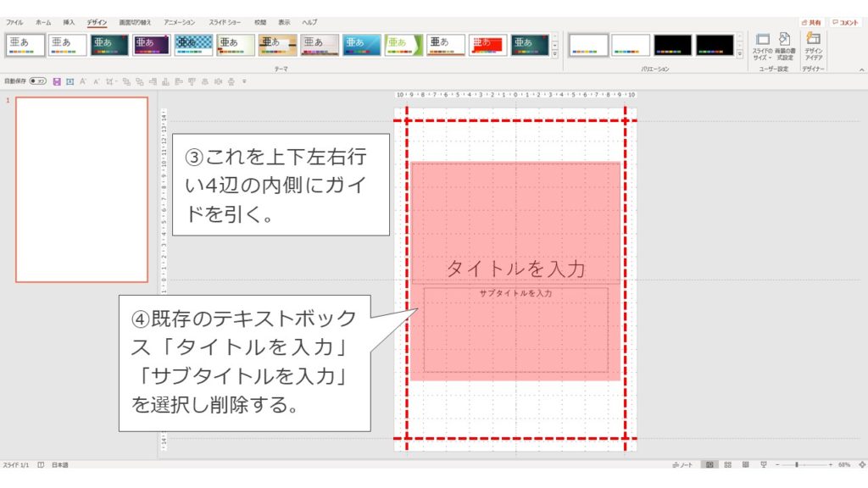This screenshot has width=868, height=488.
Task: Expand the theme gallery More arrow
Action: [x=554, y=55]
